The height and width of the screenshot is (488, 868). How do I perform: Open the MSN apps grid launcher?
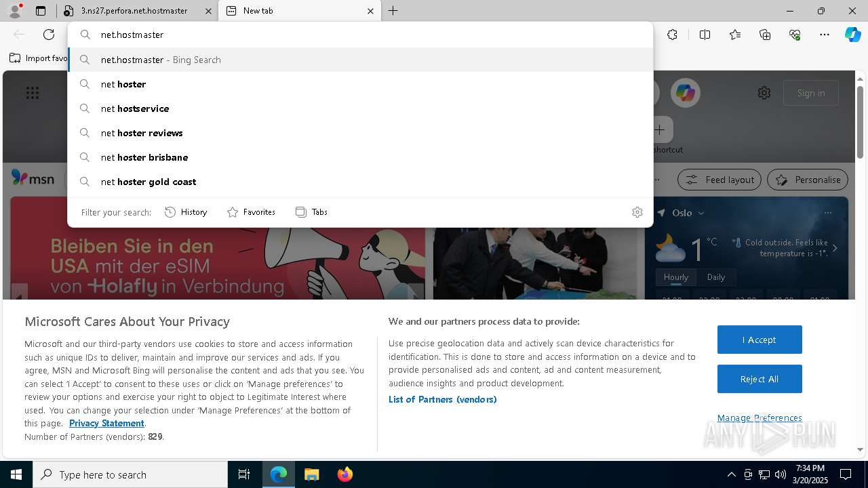pyautogui.click(x=33, y=93)
